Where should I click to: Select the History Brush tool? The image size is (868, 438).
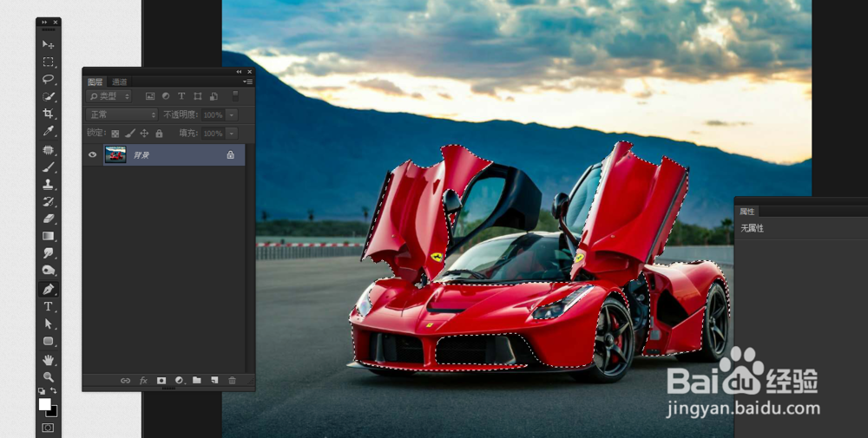[x=48, y=201]
